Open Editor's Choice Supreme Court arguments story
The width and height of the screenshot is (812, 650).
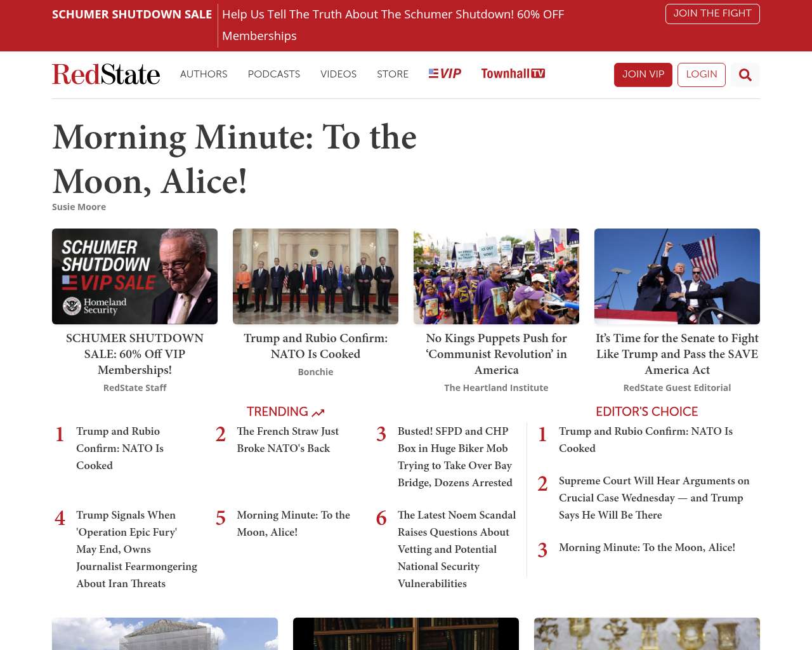653,498
